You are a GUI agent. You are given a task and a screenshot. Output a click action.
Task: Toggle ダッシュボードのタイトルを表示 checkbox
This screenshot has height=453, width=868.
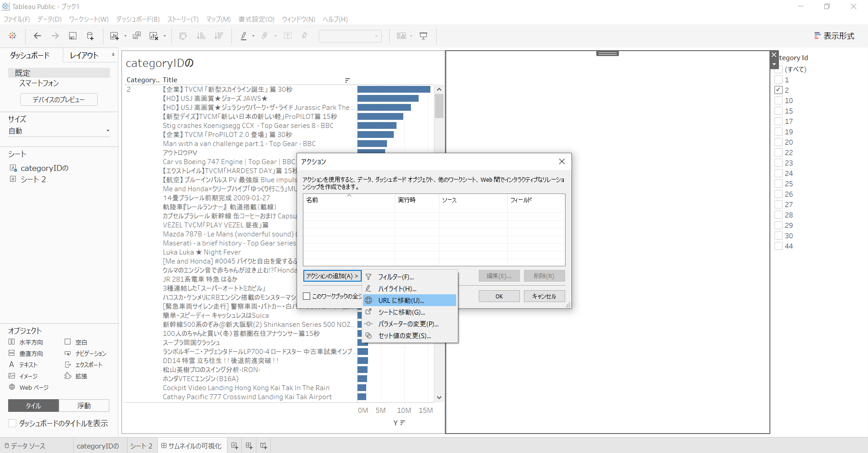(x=12, y=423)
